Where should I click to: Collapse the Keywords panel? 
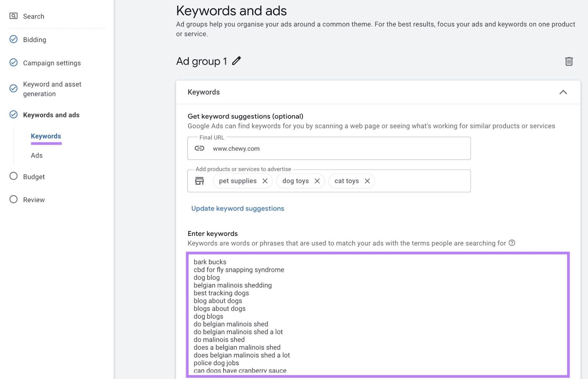pos(564,92)
